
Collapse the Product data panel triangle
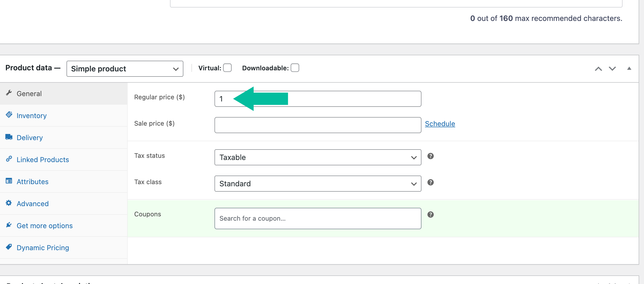tap(629, 68)
